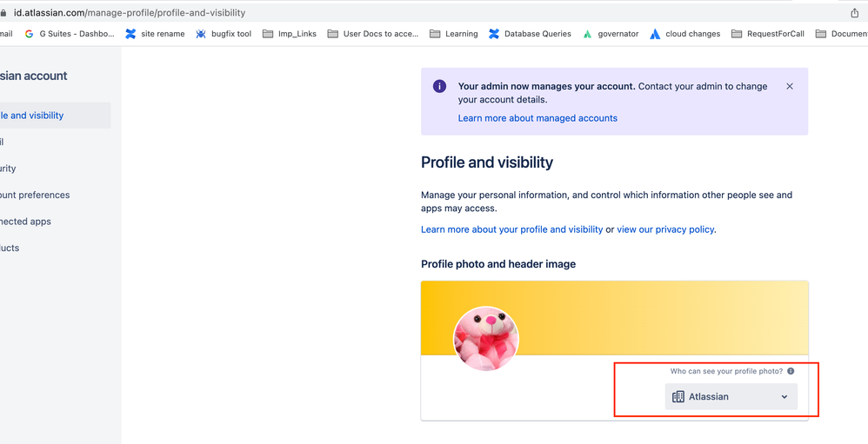Click 'Who can see your profile photo?' text
The height and width of the screenshot is (444, 868).
pos(726,371)
